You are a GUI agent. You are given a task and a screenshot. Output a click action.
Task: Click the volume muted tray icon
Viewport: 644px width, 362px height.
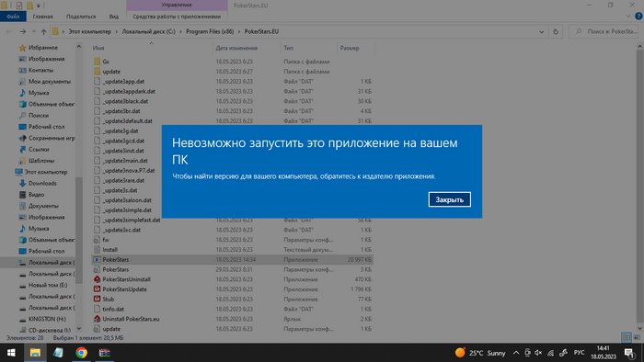click(538, 353)
